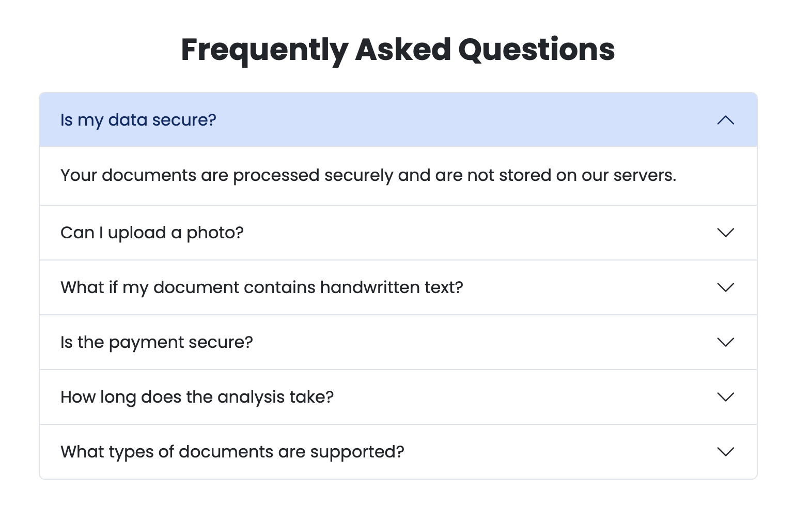Click the down arrow for handwritten text question

coord(725,287)
